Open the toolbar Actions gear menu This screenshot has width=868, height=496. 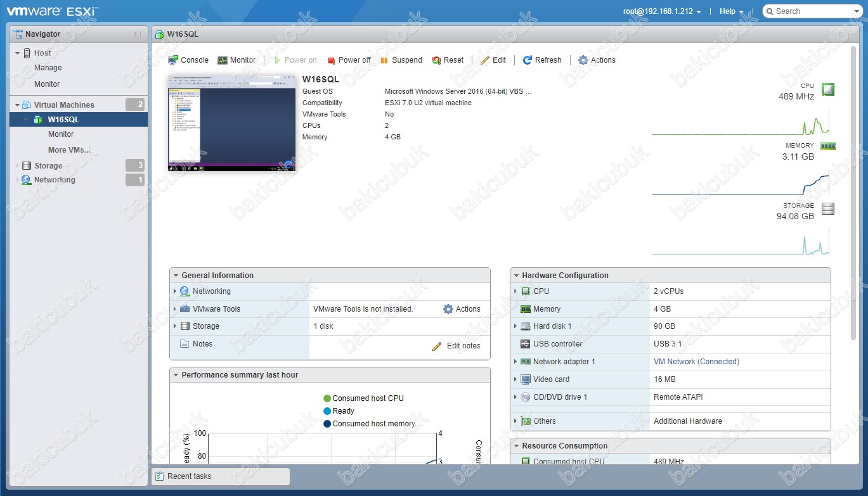pyautogui.click(x=597, y=60)
